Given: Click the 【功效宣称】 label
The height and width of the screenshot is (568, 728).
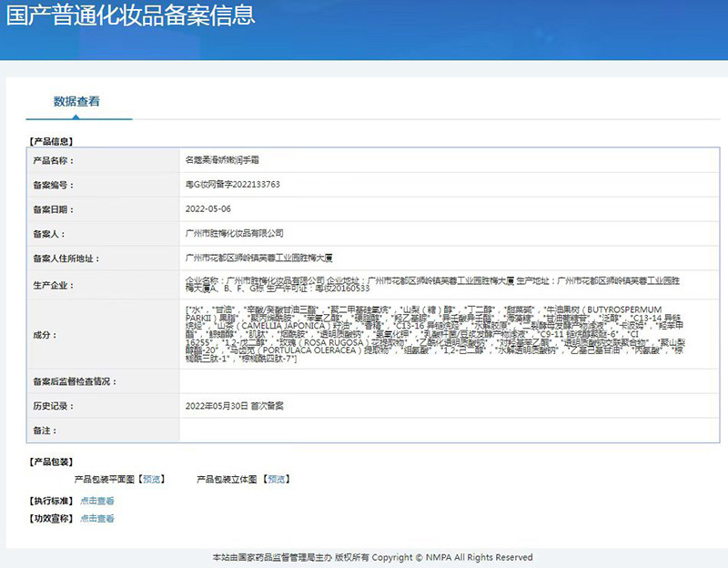Looking at the screenshot, I should coord(51,518).
